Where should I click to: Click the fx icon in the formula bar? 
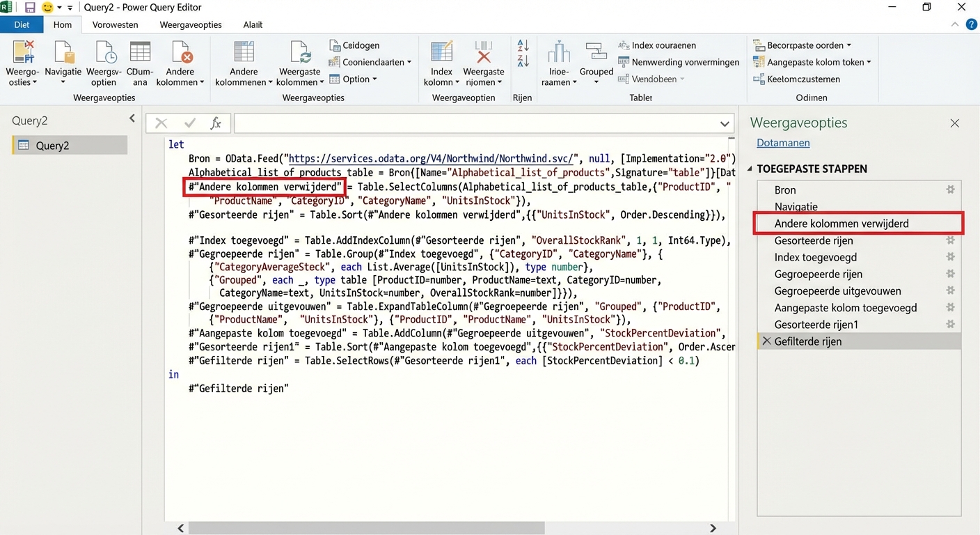pos(216,123)
